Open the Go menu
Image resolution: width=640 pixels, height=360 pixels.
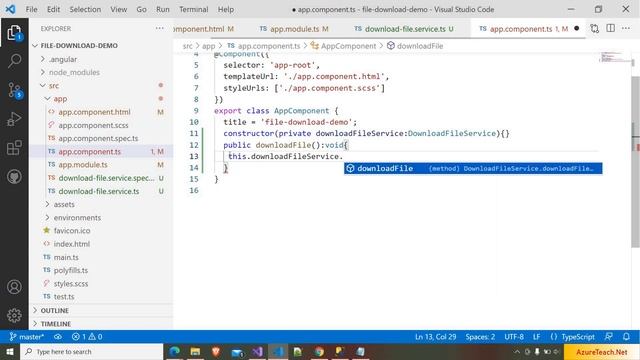[x=141, y=9]
